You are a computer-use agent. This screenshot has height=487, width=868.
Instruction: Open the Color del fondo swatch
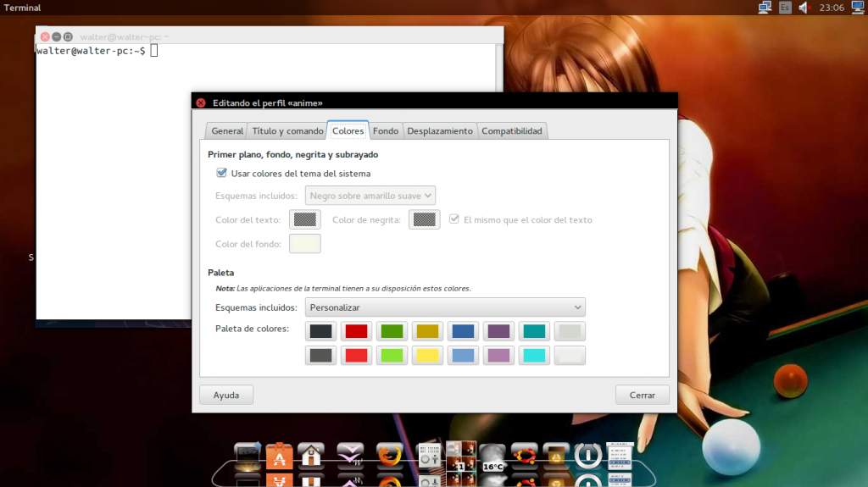[x=304, y=244]
